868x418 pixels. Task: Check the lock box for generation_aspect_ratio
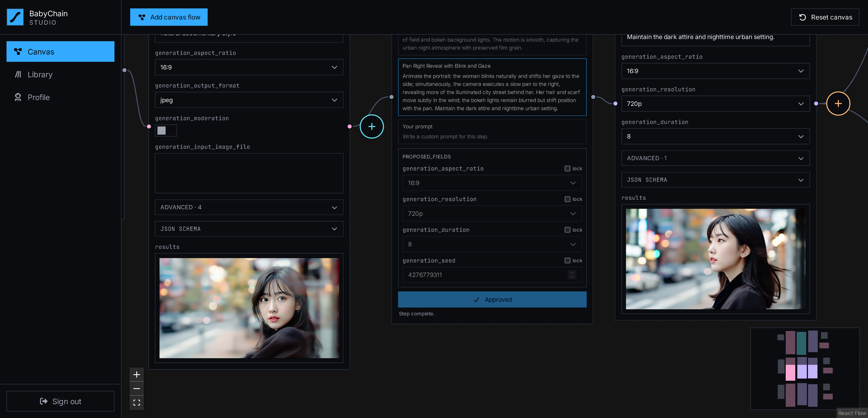pos(567,168)
